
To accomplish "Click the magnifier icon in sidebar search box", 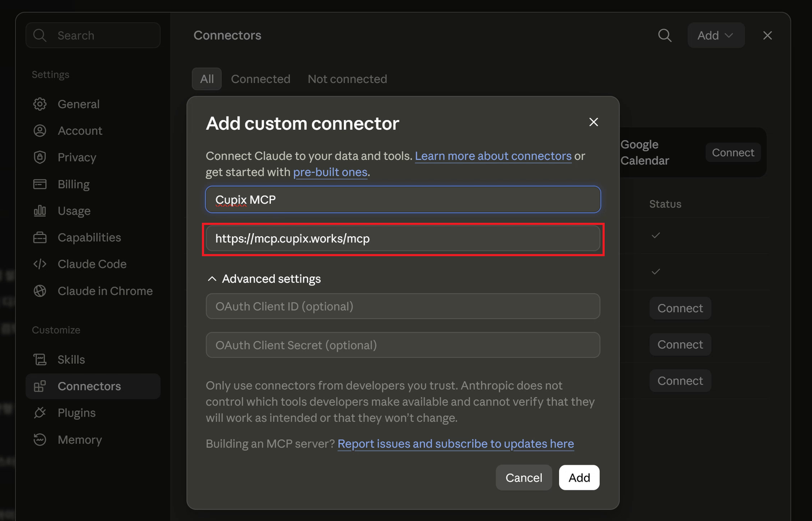I will [x=40, y=35].
